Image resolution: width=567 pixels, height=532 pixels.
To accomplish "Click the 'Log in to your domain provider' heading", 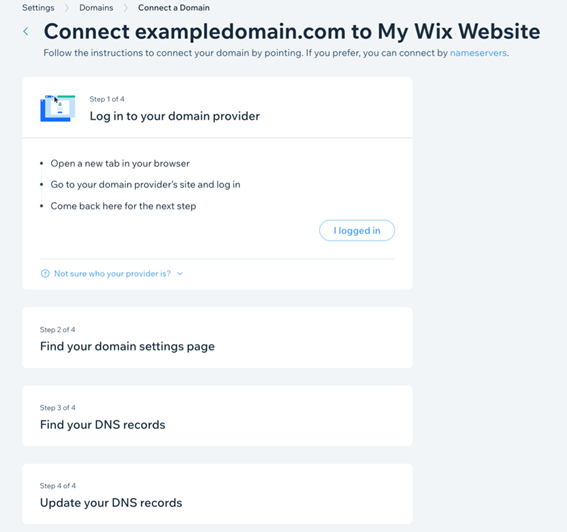I will 175,116.
